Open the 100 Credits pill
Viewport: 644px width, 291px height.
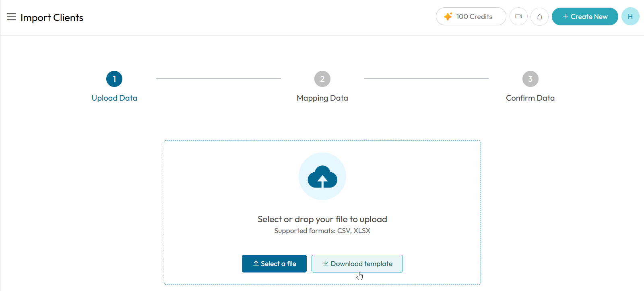[471, 17]
